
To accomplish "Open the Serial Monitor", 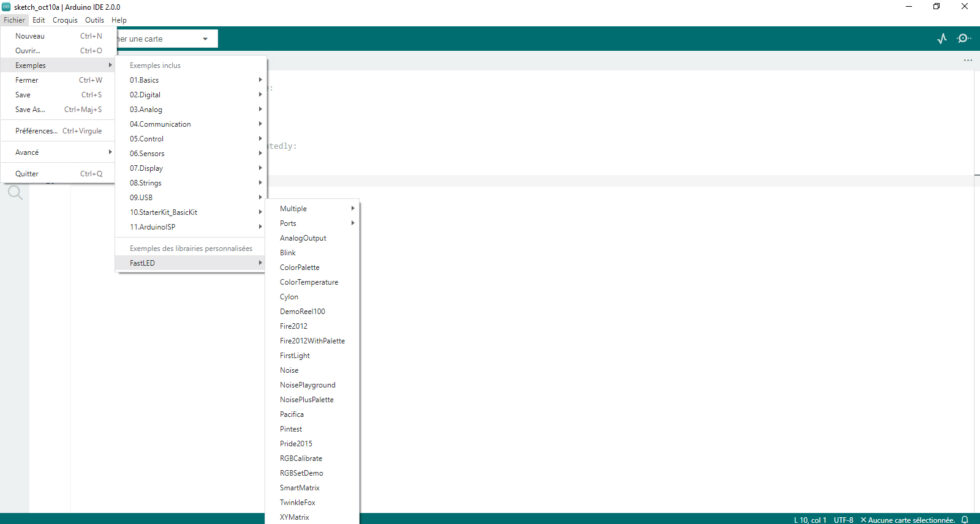I will [x=963, y=39].
